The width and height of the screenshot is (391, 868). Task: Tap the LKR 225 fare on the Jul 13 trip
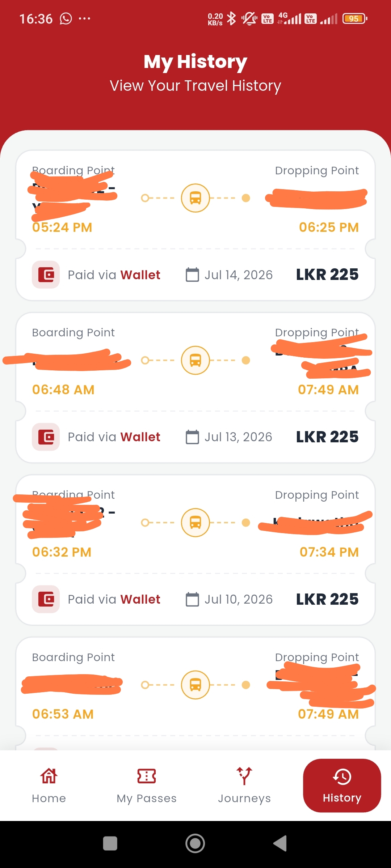327,437
